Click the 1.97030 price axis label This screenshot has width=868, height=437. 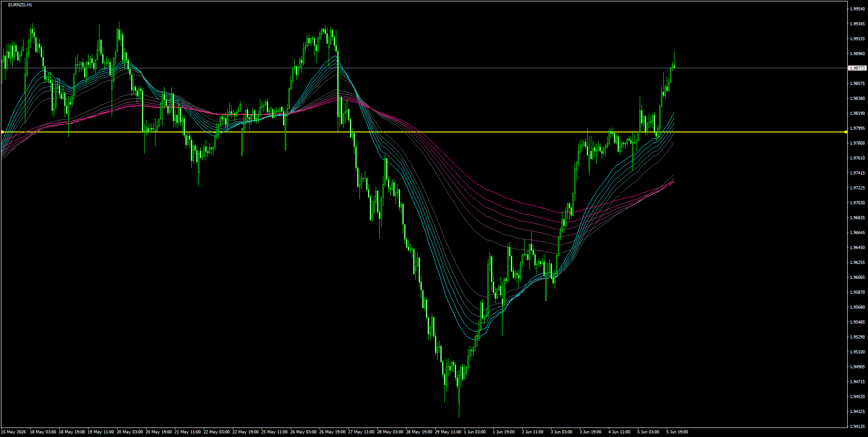click(x=858, y=203)
